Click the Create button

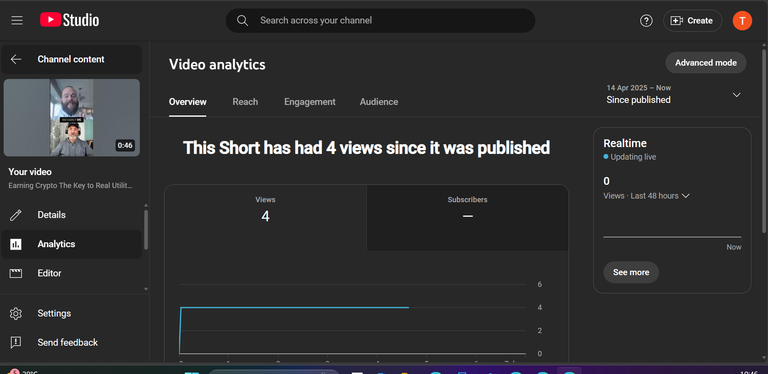tap(692, 21)
